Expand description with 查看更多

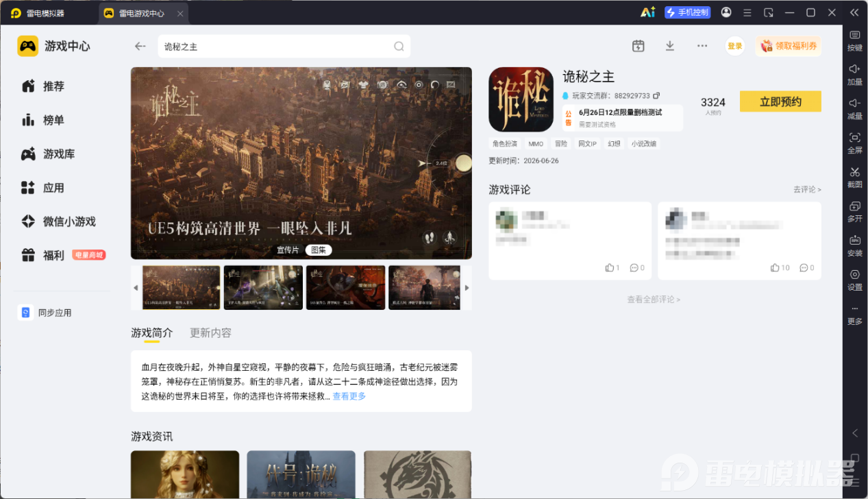tap(349, 396)
